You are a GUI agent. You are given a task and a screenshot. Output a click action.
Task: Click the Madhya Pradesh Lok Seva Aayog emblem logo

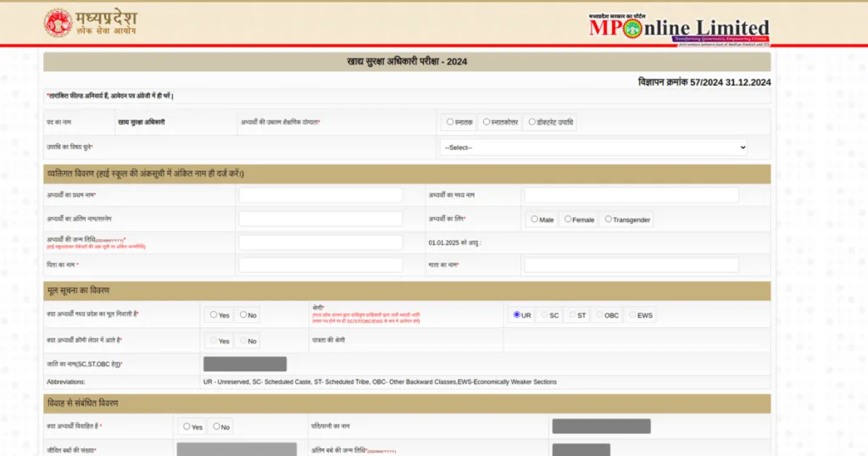58,23
